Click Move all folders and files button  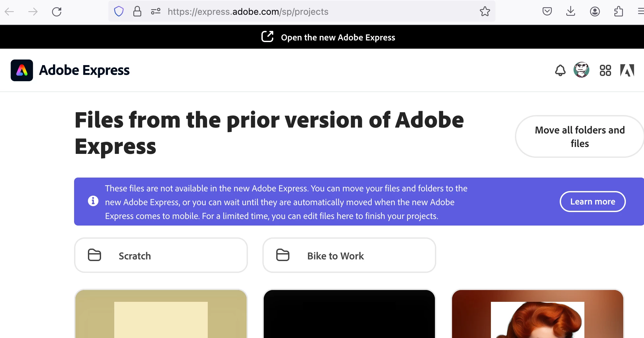click(x=579, y=136)
